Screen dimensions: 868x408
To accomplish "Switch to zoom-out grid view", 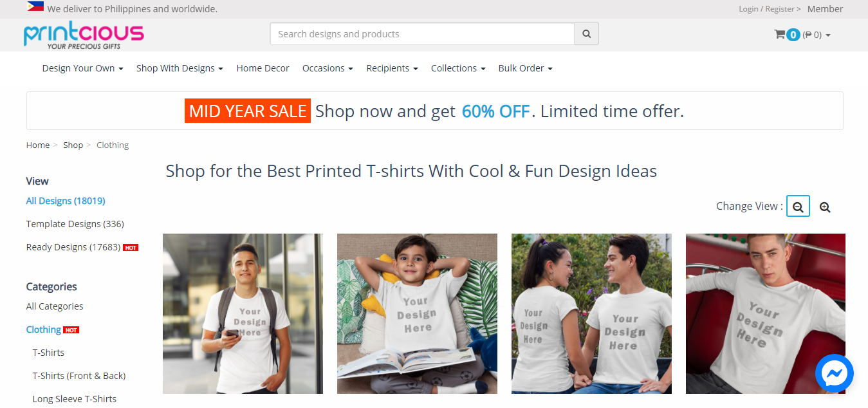I will pyautogui.click(x=798, y=207).
